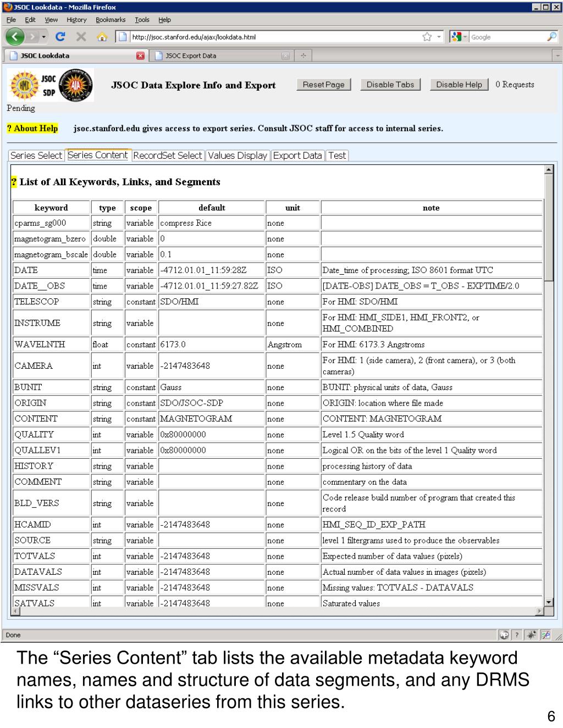This screenshot has height=728, width=563.
Task: Click the Google search magnifier icon
Action: pyautogui.click(x=551, y=37)
